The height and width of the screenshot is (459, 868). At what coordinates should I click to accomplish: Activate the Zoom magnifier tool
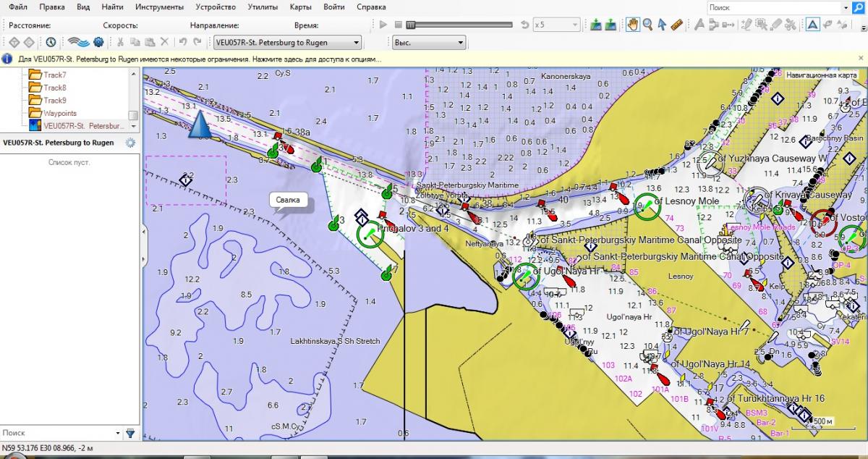tap(647, 25)
